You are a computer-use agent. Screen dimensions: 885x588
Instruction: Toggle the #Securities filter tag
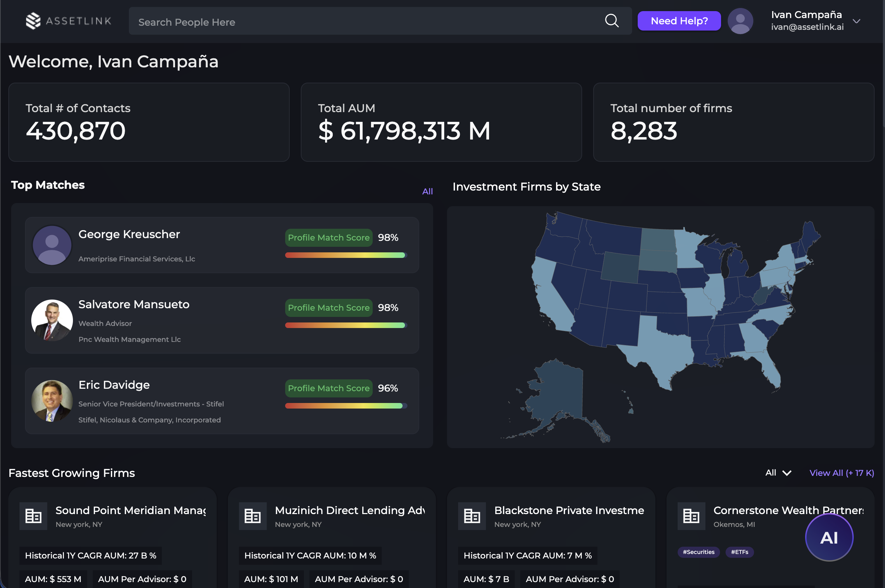pos(698,552)
